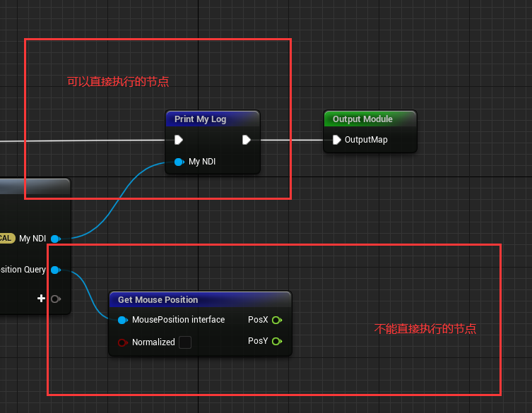The width and height of the screenshot is (532, 413).
Task: Click the PosY output pin
Action: tap(277, 341)
